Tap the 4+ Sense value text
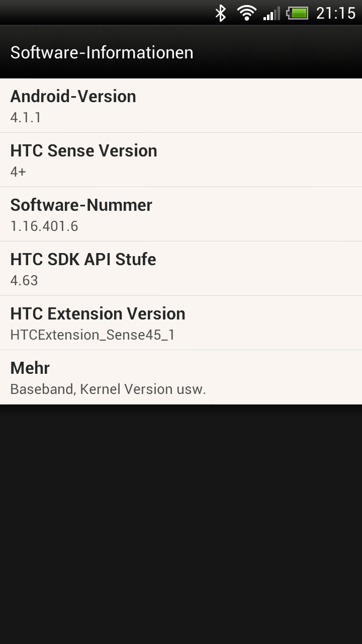The width and height of the screenshot is (362, 644). 18,172
